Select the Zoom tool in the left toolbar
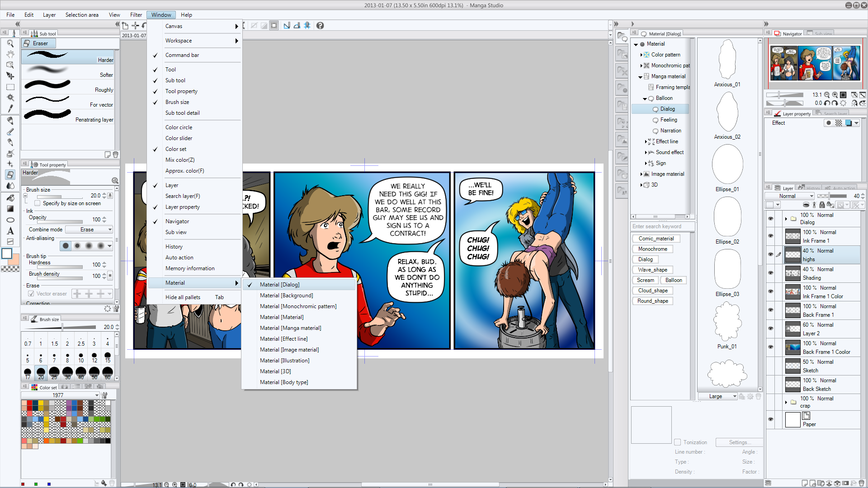868x488 pixels. coord(10,43)
